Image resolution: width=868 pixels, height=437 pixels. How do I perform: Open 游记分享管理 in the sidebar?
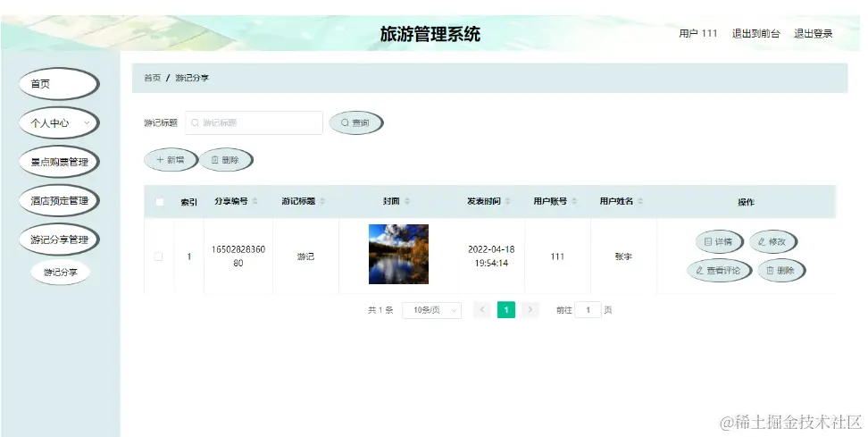59,240
